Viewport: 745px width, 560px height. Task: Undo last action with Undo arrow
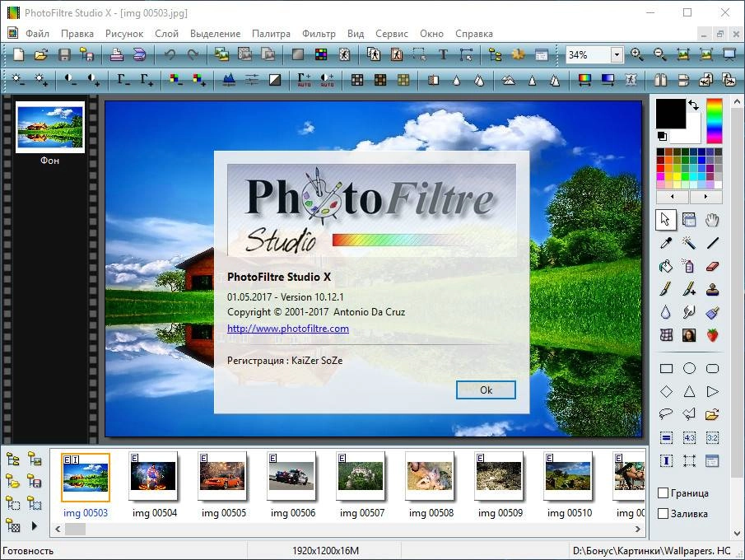click(x=170, y=54)
